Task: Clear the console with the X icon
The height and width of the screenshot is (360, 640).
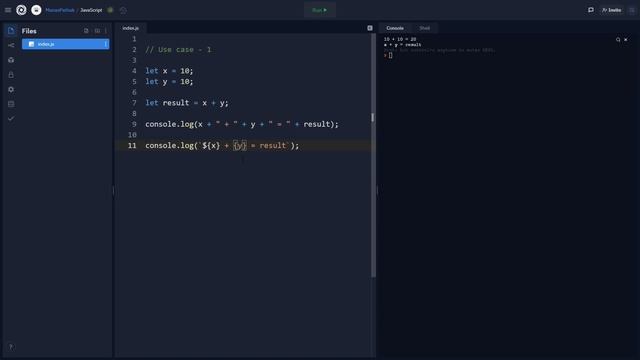Action: click(x=626, y=40)
